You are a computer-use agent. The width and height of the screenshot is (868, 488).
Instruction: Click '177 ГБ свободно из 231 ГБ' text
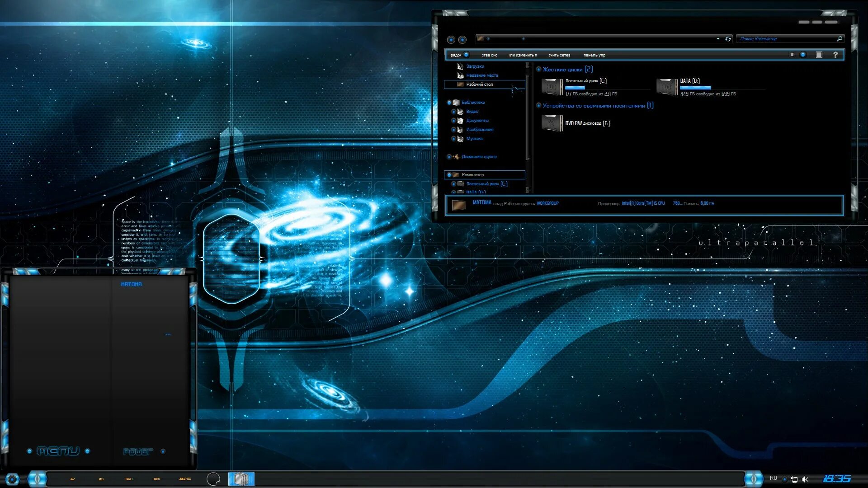pos(591,94)
